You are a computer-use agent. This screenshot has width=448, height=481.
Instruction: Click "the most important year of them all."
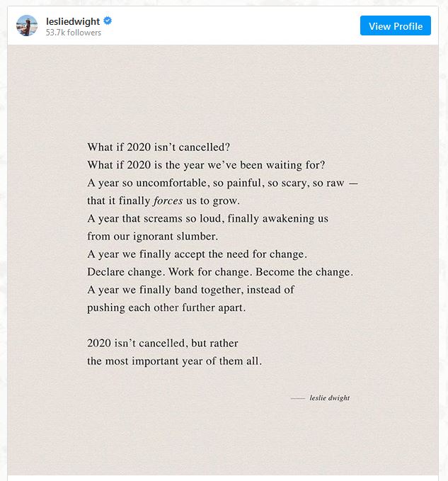pyautogui.click(x=174, y=361)
